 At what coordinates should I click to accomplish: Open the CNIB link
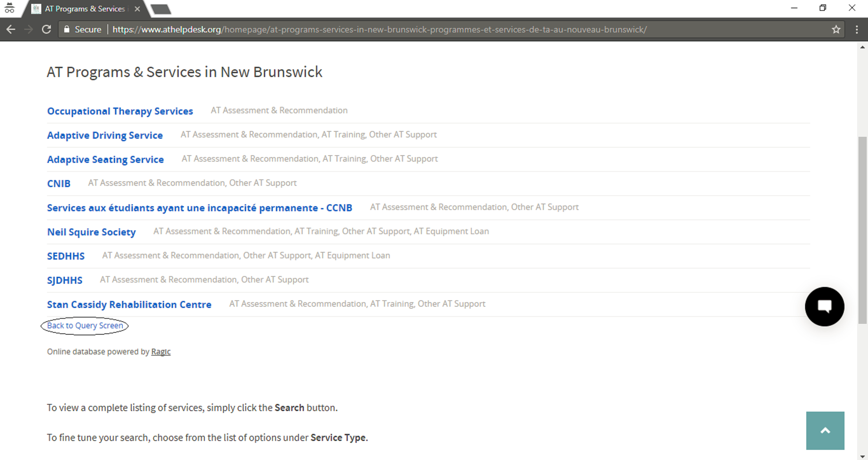click(59, 184)
